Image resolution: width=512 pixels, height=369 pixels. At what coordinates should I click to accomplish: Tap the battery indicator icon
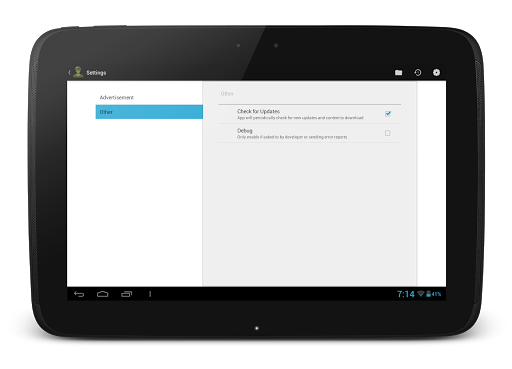(428, 294)
